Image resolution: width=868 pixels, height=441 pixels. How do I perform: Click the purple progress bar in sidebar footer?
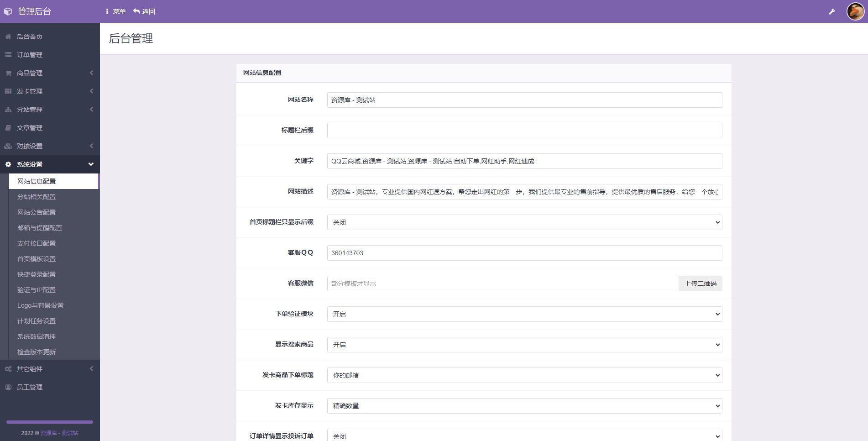(x=50, y=422)
